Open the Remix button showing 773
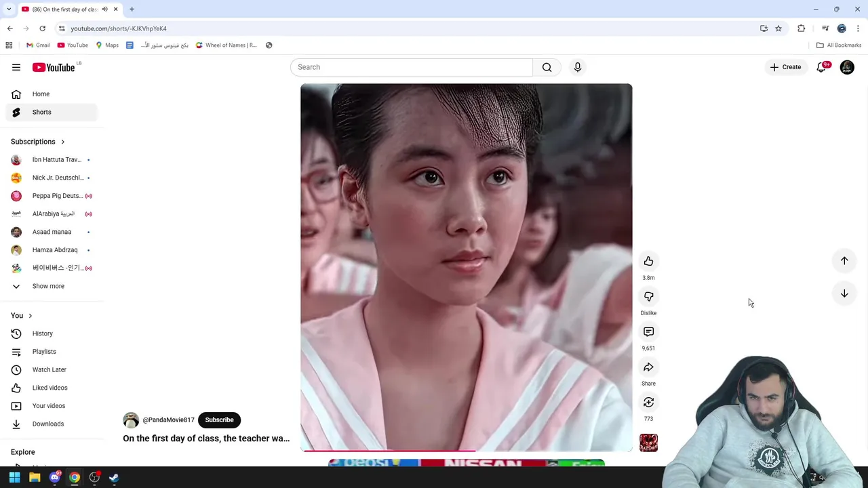This screenshot has width=868, height=488. pos(648,402)
